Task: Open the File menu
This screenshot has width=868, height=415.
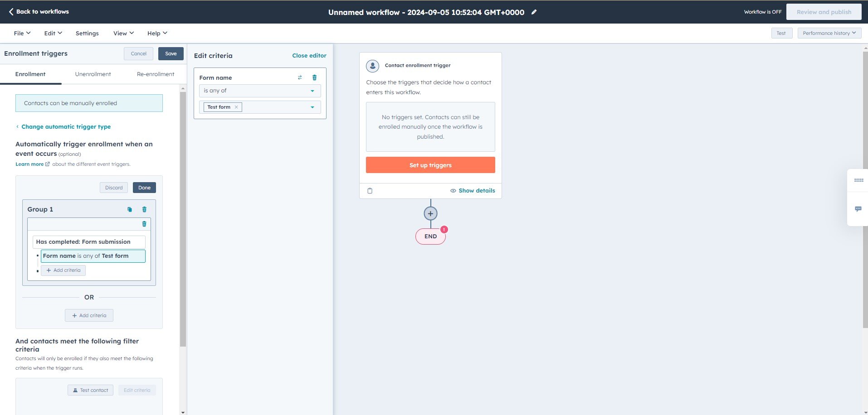Action: click(21, 33)
